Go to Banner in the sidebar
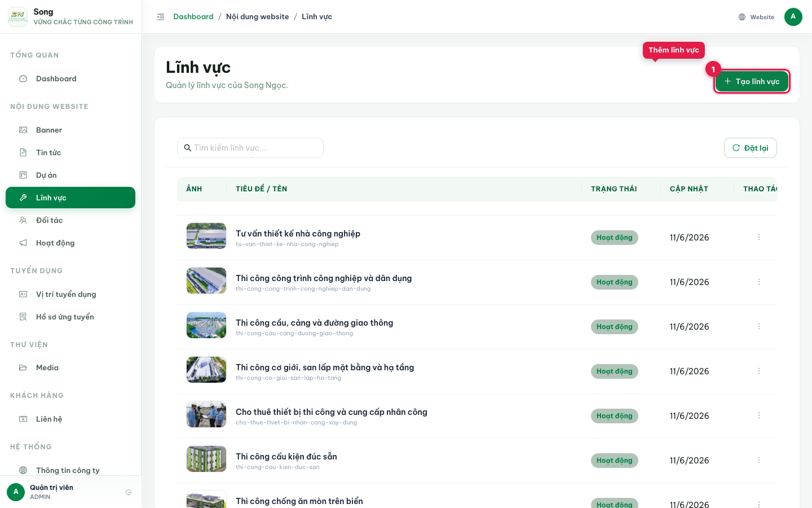The width and height of the screenshot is (812, 508). pos(70,130)
